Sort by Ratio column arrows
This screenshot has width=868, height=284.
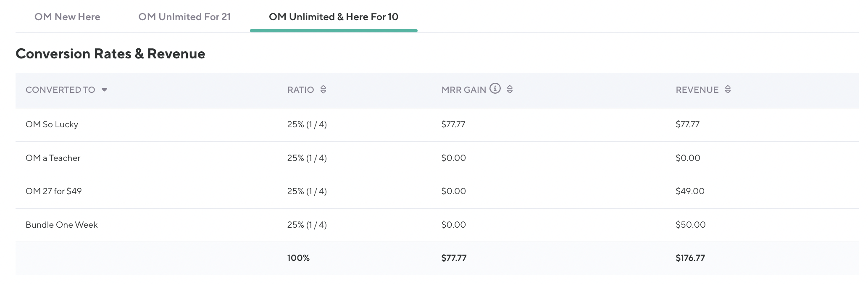323,89
